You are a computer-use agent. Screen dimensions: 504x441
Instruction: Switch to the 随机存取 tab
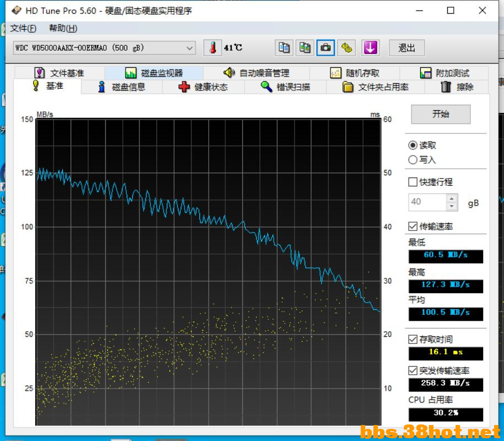(355, 73)
